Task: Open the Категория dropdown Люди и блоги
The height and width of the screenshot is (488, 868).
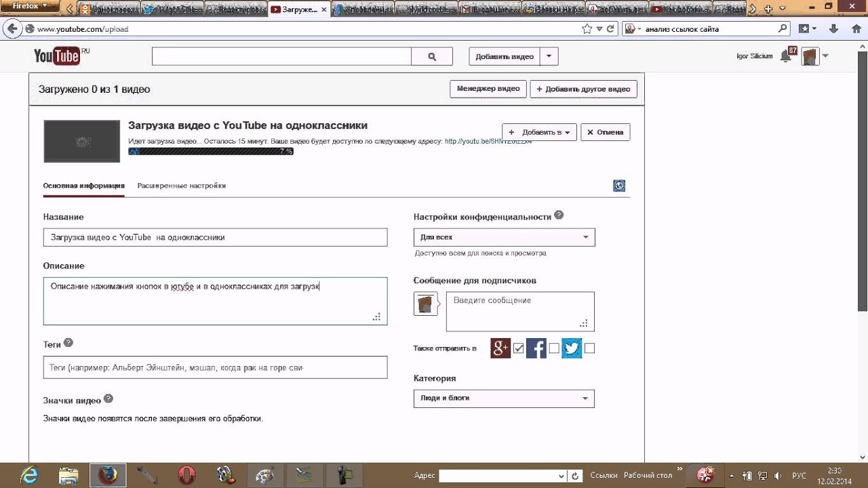Action: coord(504,398)
